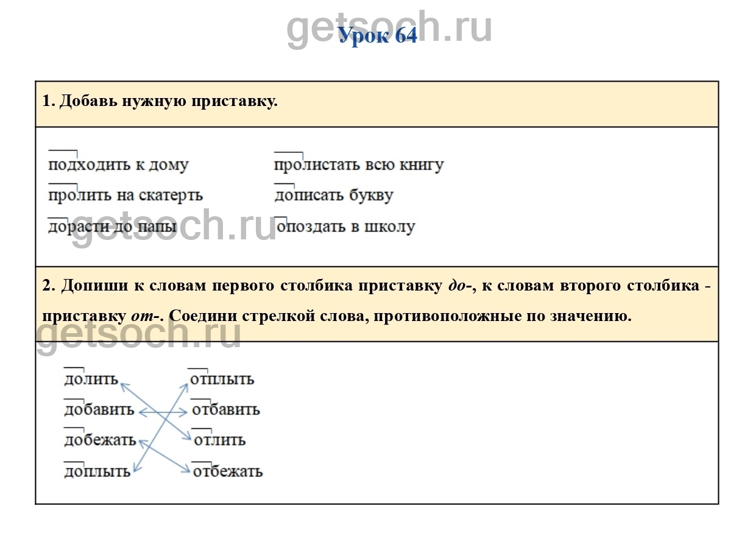Click the word "добежать" in the first column
This screenshot has width=756, height=547.
[100, 440]
